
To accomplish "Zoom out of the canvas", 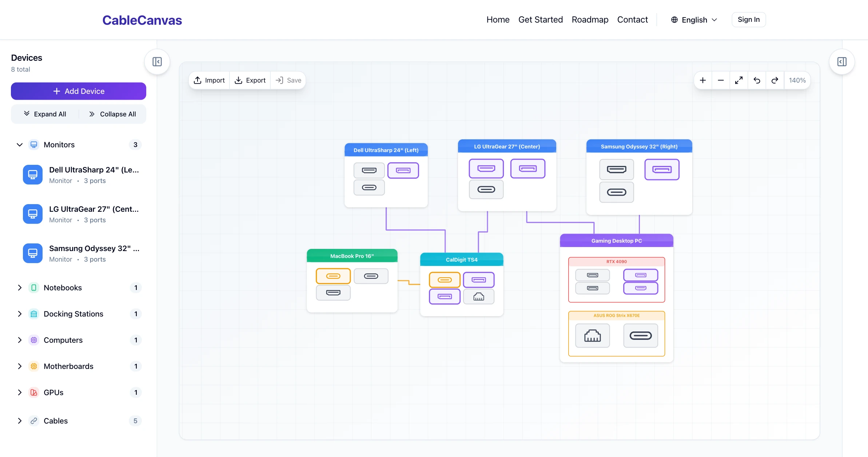I will coord(721,80).
